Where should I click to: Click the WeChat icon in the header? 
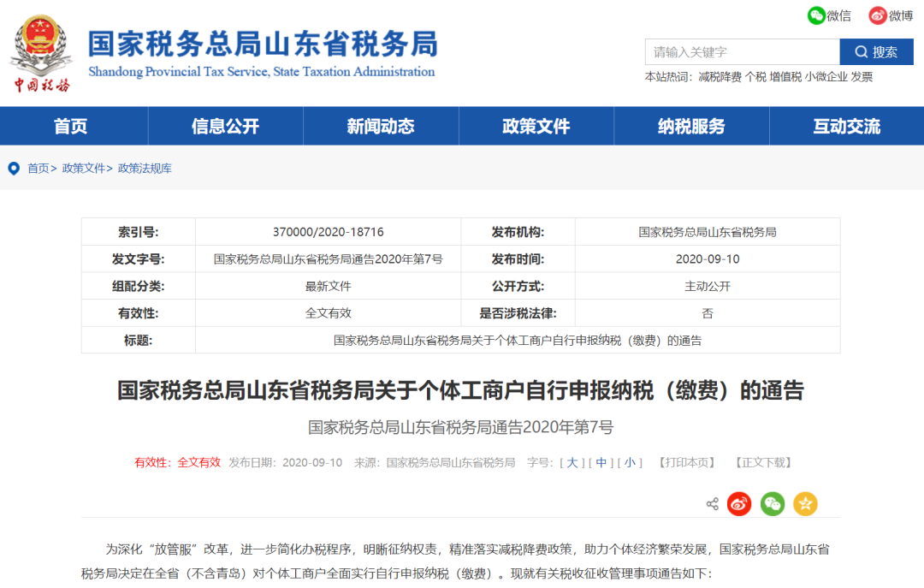(816, 15)
